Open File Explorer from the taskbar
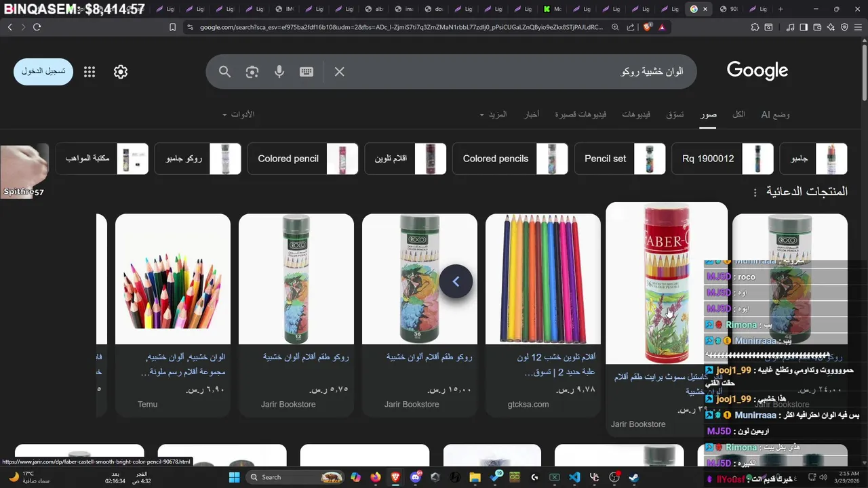Image resolution: width=868 pixels, height=488 pixels. 475,477
